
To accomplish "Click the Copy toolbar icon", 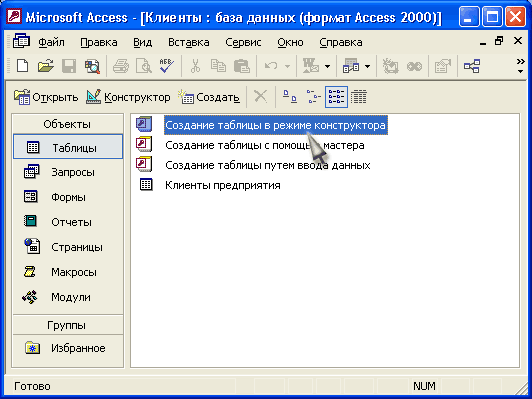I will [x=218, y=65].
